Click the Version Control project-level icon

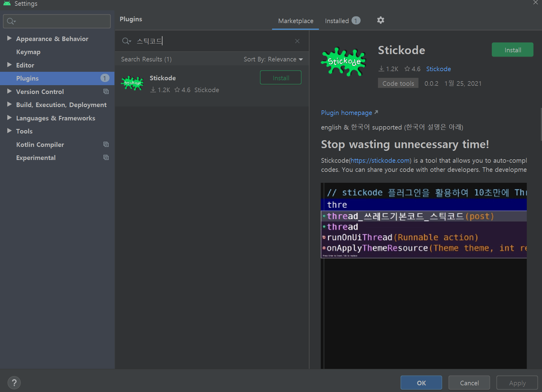106,92
